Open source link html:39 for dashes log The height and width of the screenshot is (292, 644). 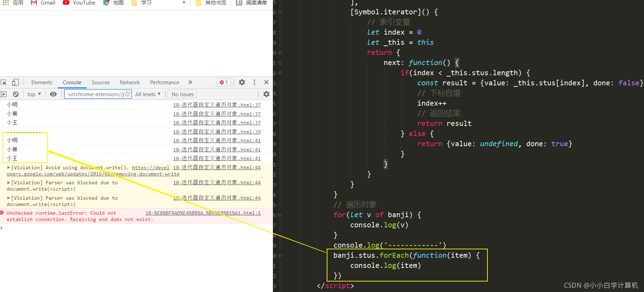[217, 132]
